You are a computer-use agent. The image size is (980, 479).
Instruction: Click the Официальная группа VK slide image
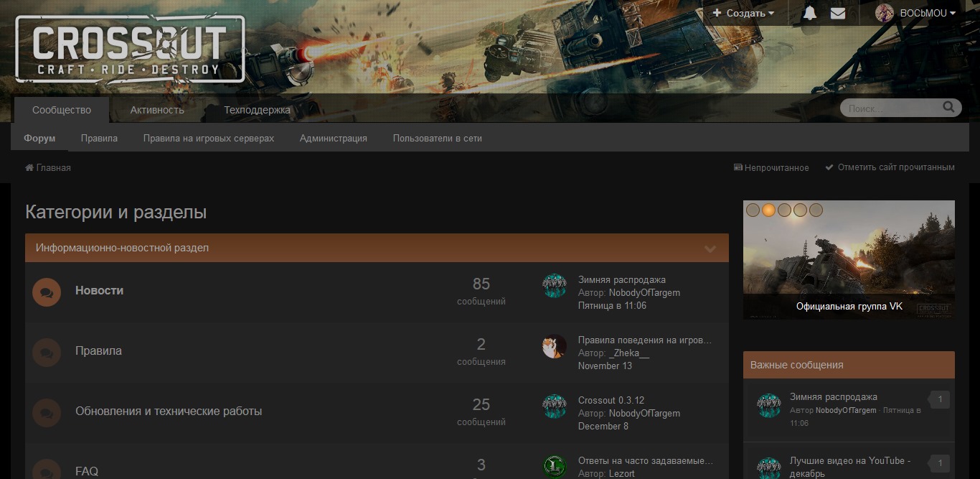(849, 260)
